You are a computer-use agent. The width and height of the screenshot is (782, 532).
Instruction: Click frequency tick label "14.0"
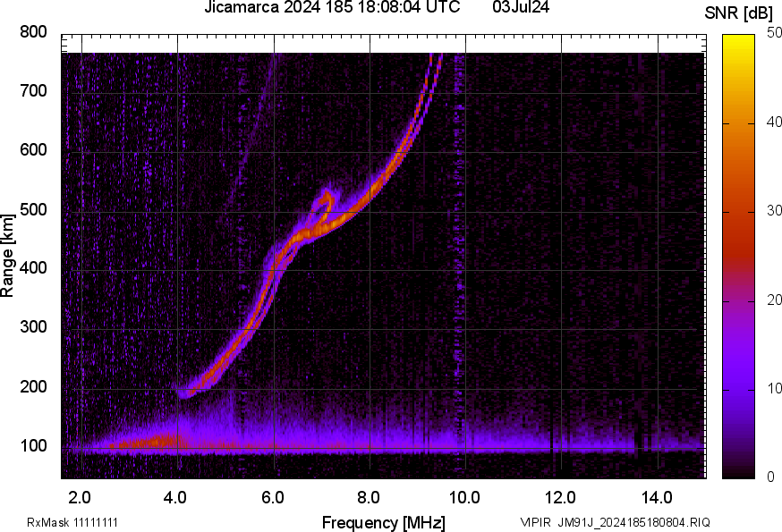[x=657, y=497]
